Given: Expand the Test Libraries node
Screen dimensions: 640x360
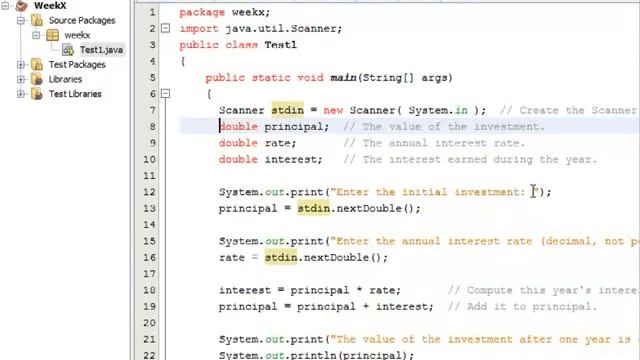Looking at the screenshot, I should tap(21, 94).
